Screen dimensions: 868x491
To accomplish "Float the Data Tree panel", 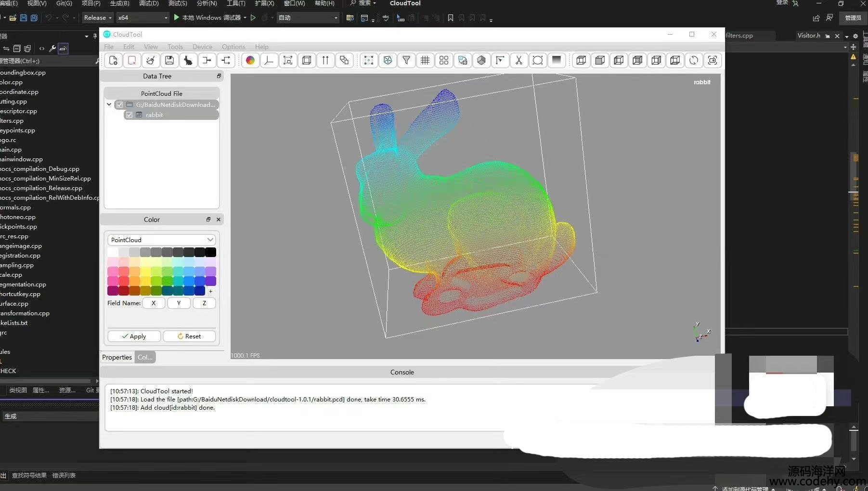I will pyautogui.click(x=219, y=76).
